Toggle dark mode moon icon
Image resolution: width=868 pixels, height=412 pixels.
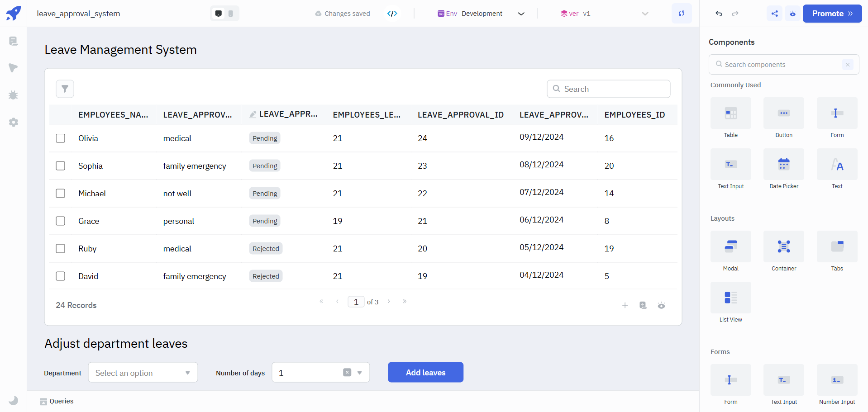pos(14,400)
